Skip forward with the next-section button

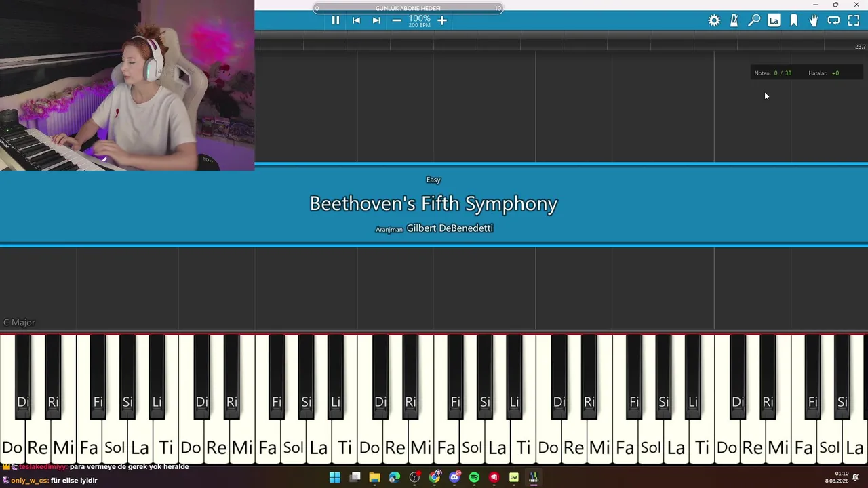(376, 20)
